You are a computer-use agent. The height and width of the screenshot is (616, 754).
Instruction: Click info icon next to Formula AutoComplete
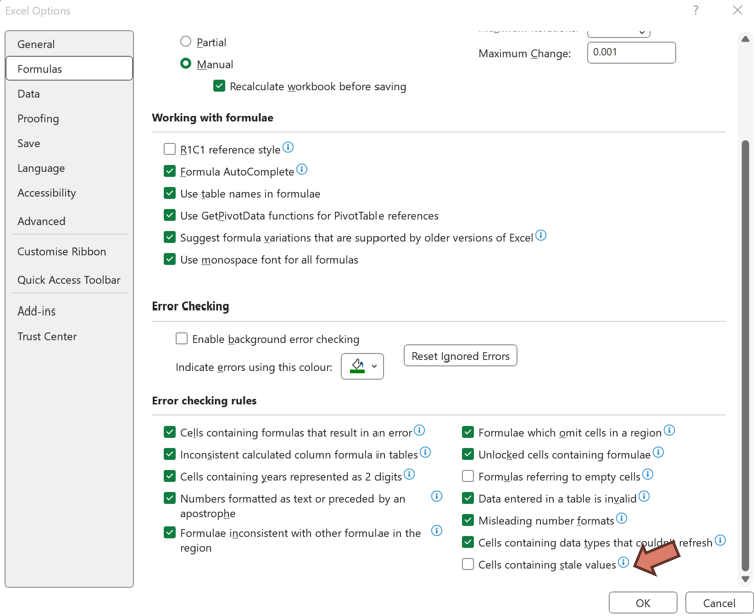[302, 170]
